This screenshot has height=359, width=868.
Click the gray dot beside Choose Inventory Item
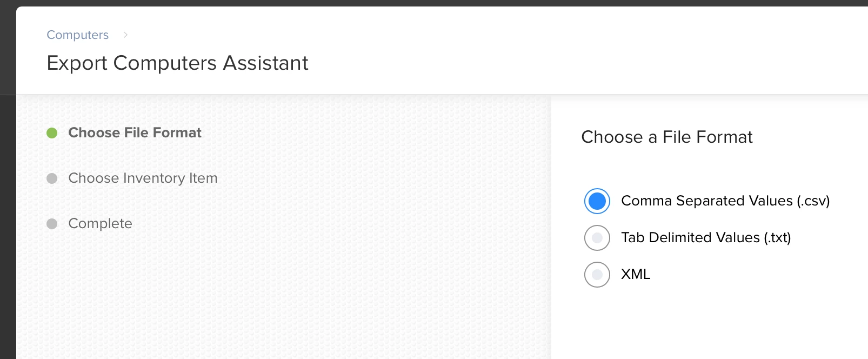tap(52, 178)
